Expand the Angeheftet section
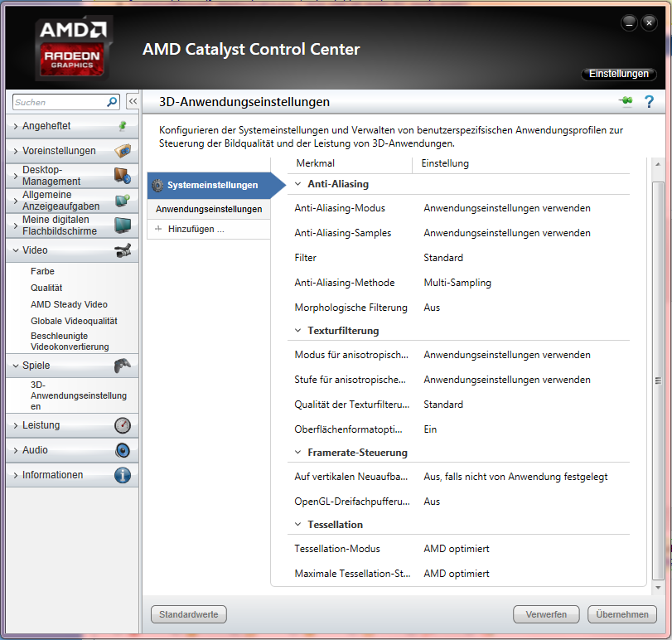This screenshot has width=672, height=640. tap(16, 126)
